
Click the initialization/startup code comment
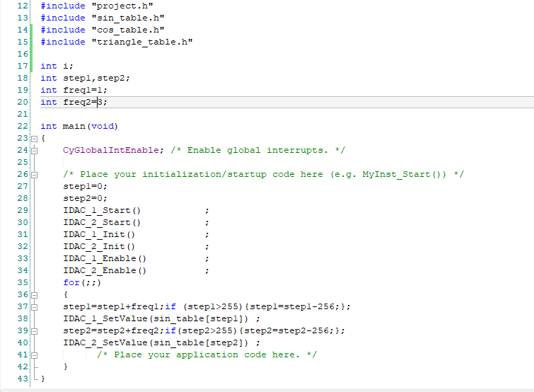coord(263,174)
